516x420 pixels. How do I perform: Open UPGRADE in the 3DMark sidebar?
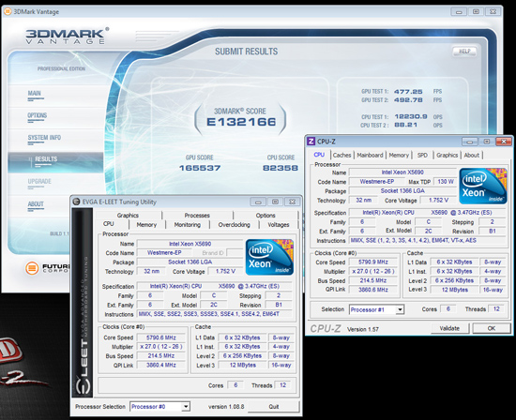39,182
